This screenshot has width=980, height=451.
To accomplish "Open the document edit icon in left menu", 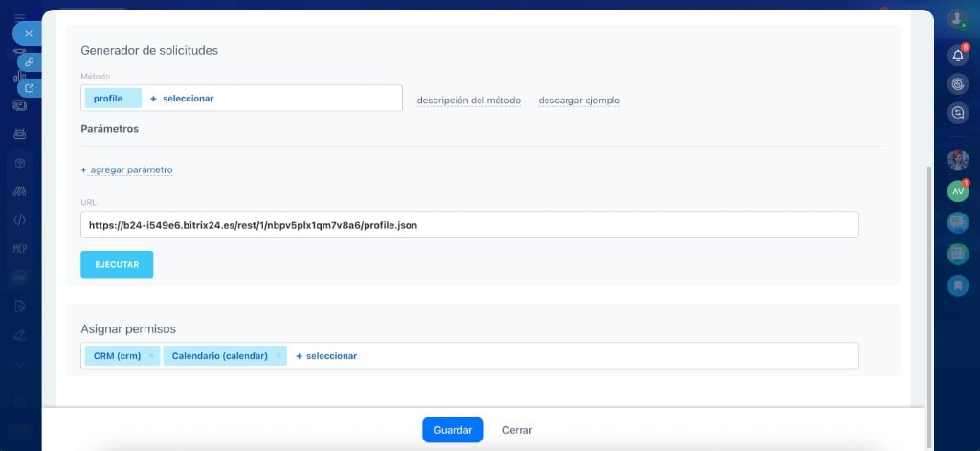I will click(x=20, y=305).
